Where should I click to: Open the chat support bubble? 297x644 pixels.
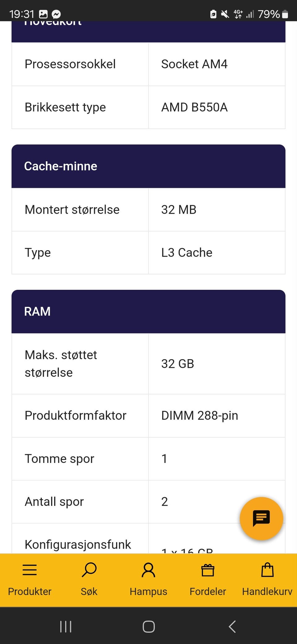coord(261,518)
